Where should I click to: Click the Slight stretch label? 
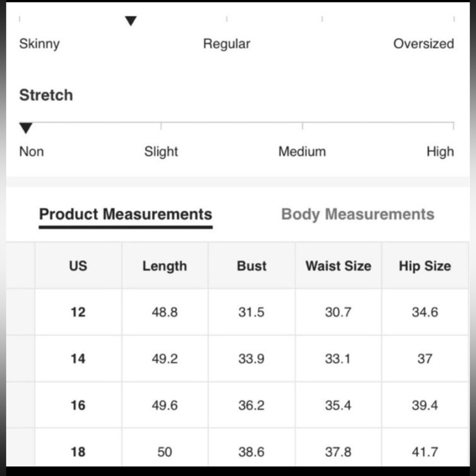[161, 152]
